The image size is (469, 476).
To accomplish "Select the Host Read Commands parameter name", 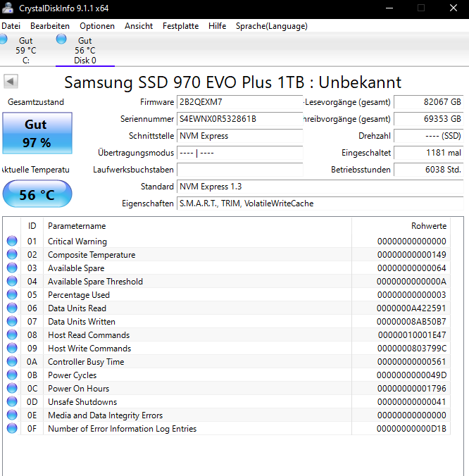I will [89, 335].
